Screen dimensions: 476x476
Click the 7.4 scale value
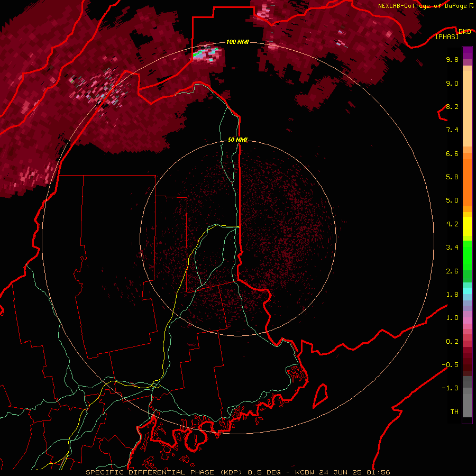click(x=452, y=130)
